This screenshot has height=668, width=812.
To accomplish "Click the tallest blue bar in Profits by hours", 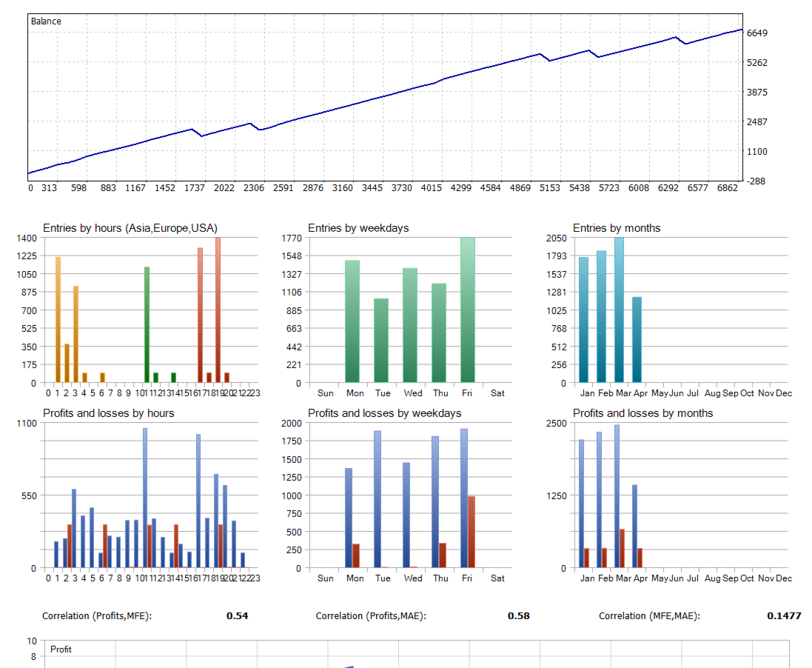I will pyautogui.click(x=145, y=498).
